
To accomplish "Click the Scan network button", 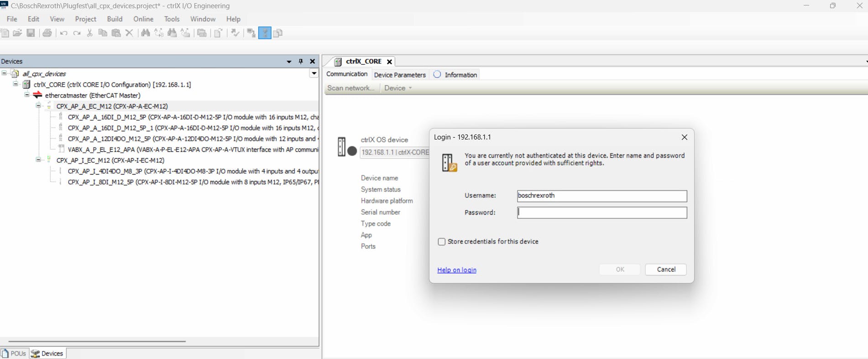I will coord(350,88).
